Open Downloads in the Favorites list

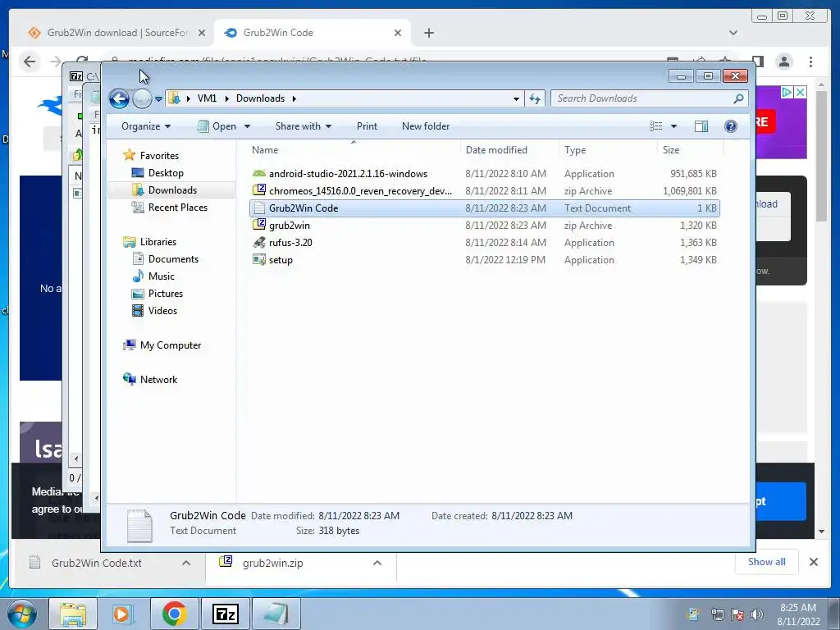click(172, 190)
